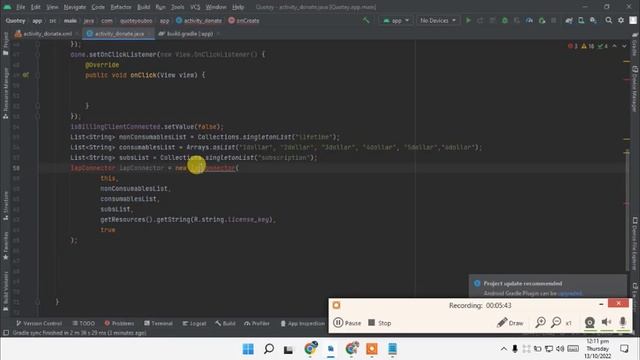Open the Build tool window at bottom

click(225, 323)
